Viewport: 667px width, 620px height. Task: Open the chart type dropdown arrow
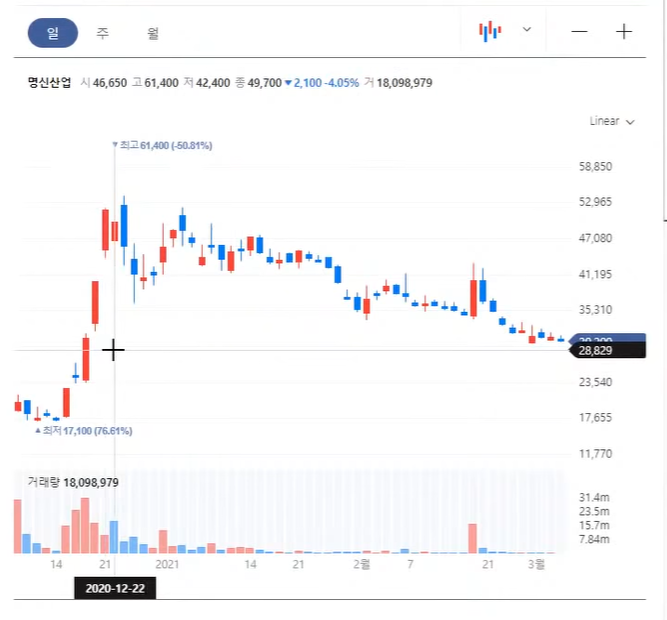click(527, 29)
